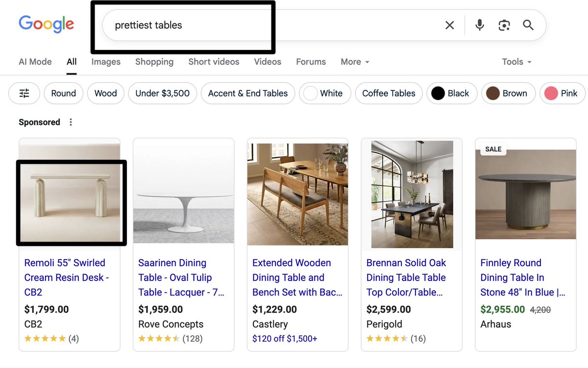588x368 pixels.
Task: Apply the Wood filter chip
Action: pyautogui.click(x=106, y=93)
